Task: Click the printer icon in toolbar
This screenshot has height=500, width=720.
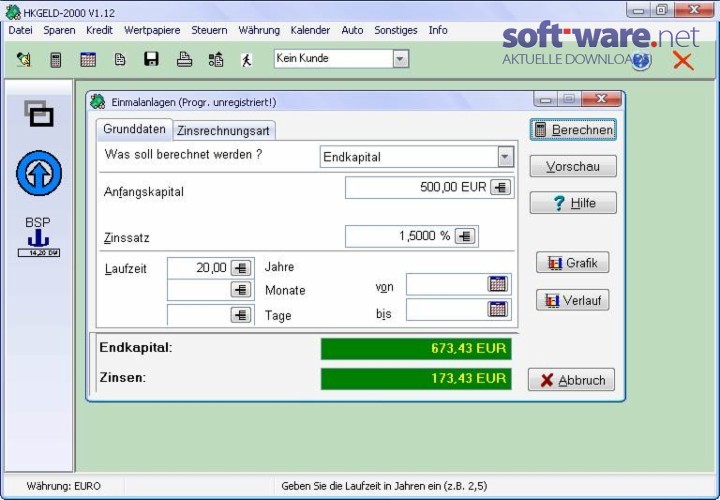Action: click(184, 59)
